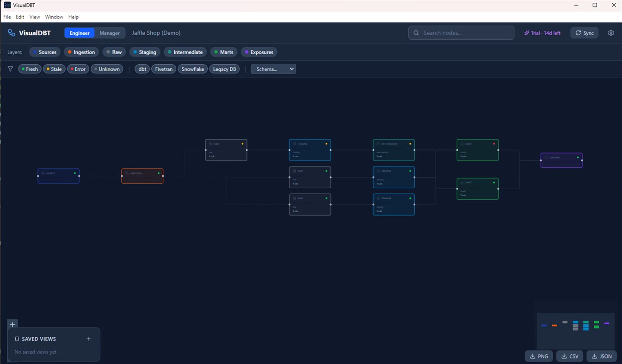Open the View menu
This screenshot has height=364, width=622.
coord(35,17)
